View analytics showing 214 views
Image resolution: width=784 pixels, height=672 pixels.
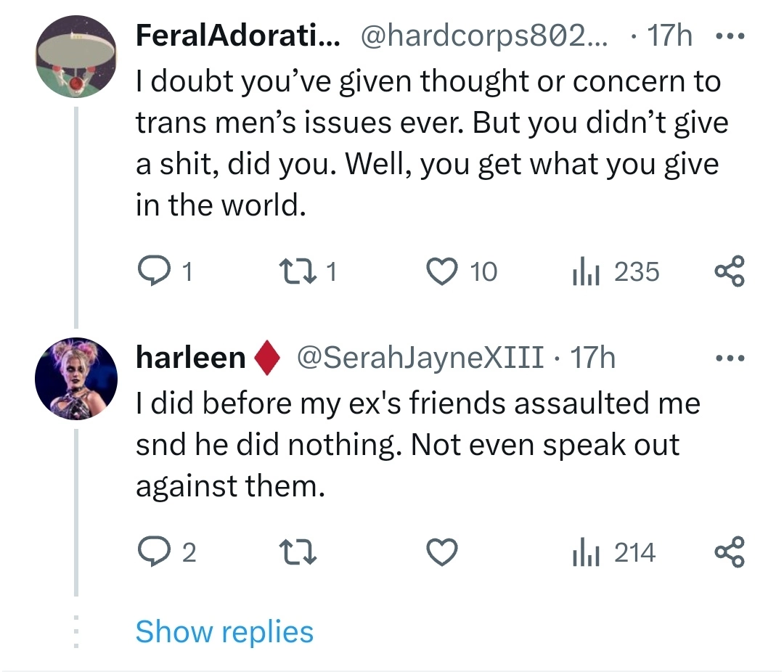(x=584, y=554)
